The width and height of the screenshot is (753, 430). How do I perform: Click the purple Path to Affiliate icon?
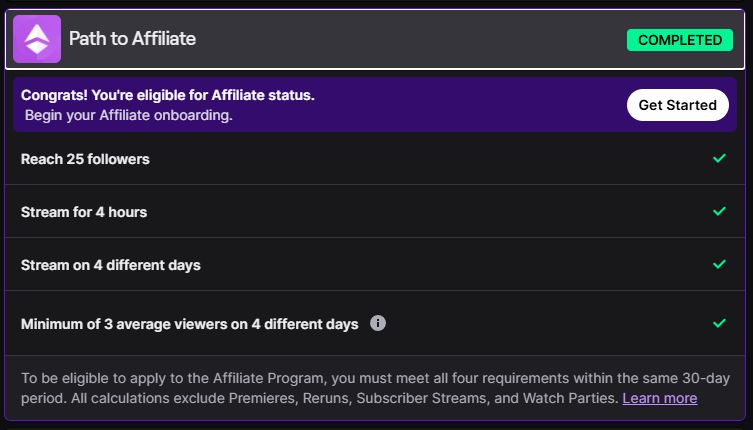(37, 39)
